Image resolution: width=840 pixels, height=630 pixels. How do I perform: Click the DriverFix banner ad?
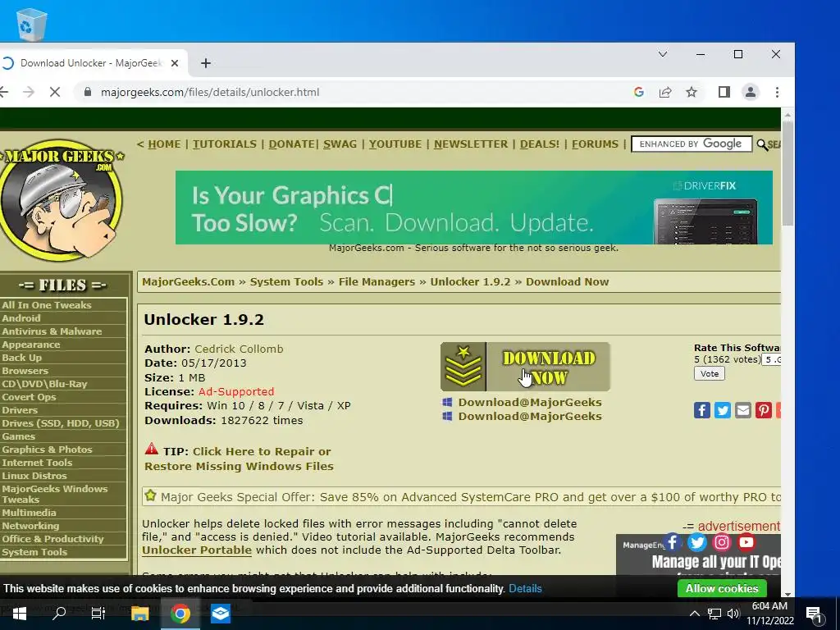click(473, 208)
